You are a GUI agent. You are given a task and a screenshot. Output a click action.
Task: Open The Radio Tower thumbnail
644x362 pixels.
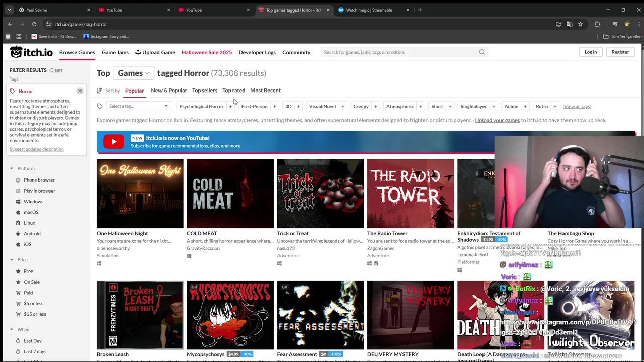coord(411,194)
